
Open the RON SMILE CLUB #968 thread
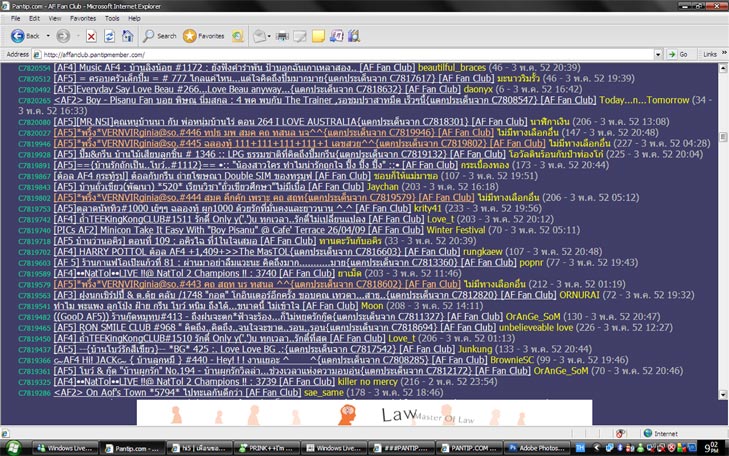(x=274, y=327)
